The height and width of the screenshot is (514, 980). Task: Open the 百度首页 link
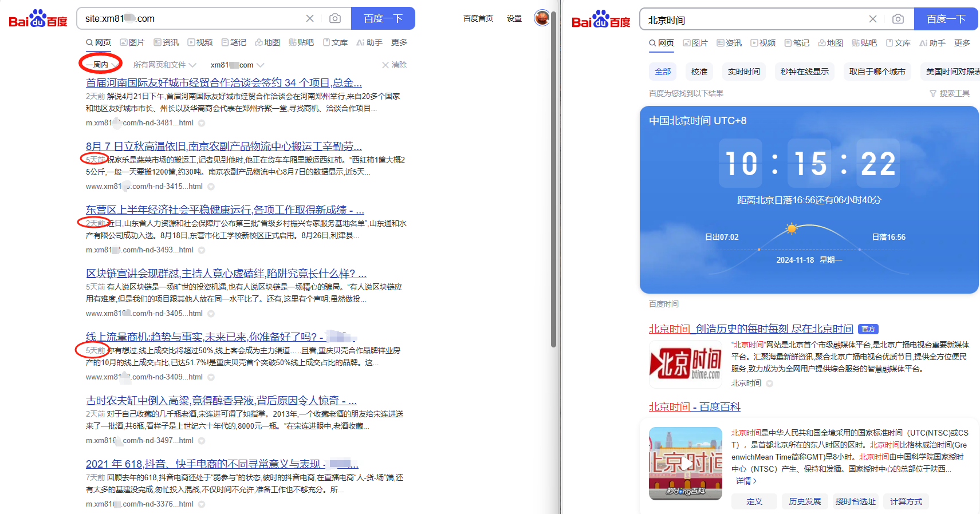[478, 18]
